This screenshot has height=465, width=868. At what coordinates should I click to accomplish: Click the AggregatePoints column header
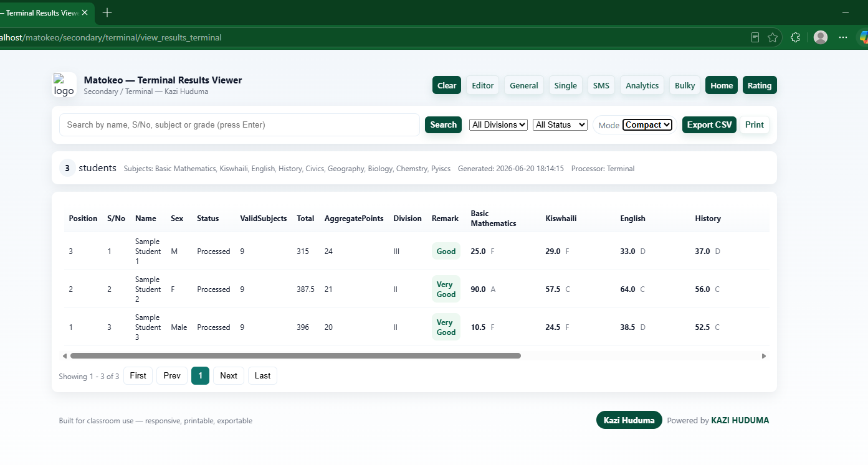coord(354,218)
